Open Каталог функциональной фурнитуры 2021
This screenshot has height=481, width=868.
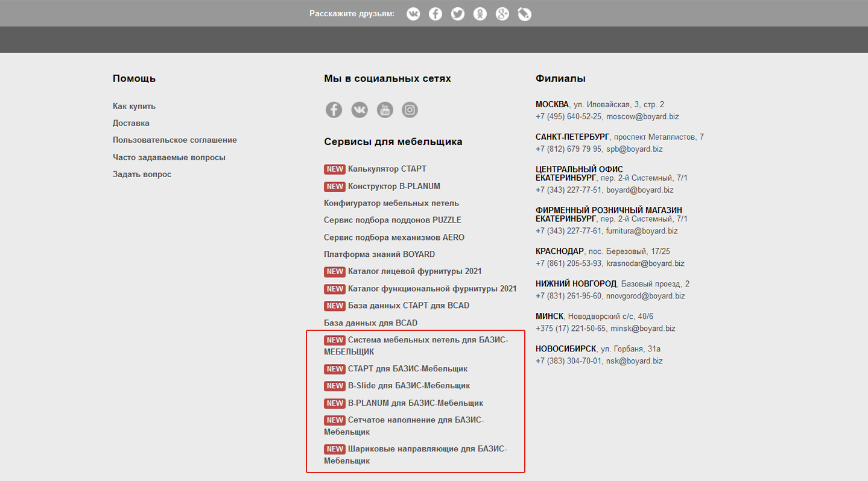(432, 289)
